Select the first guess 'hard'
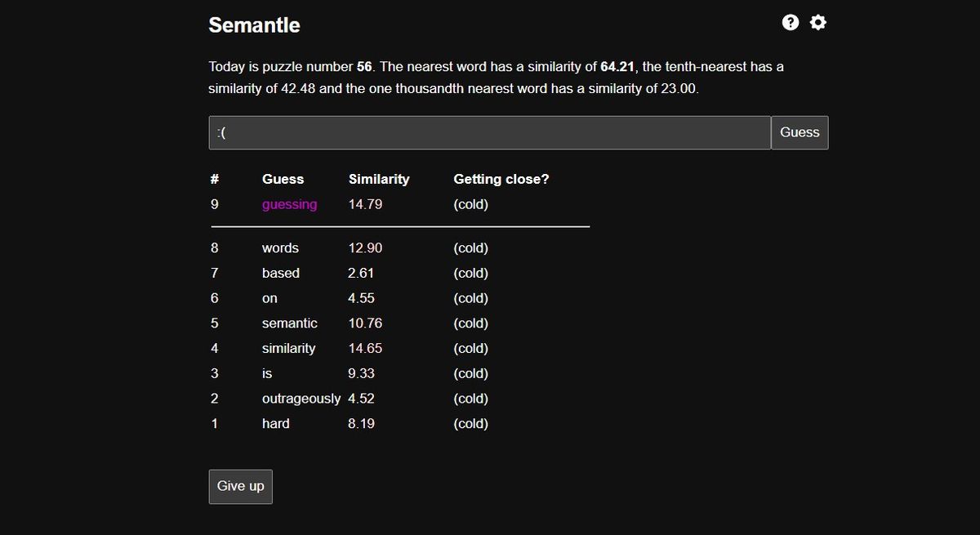Screen dimensions: 980x535 275,423
